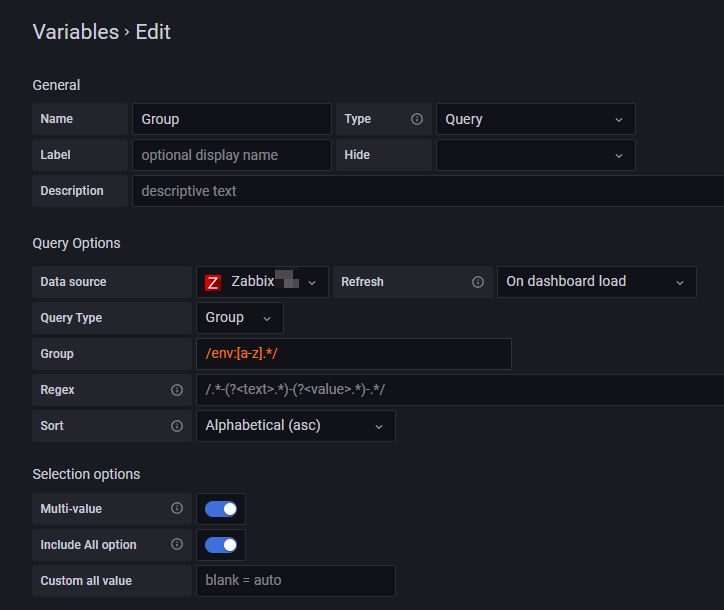Click the Include All option info icon

coord(177,545)
